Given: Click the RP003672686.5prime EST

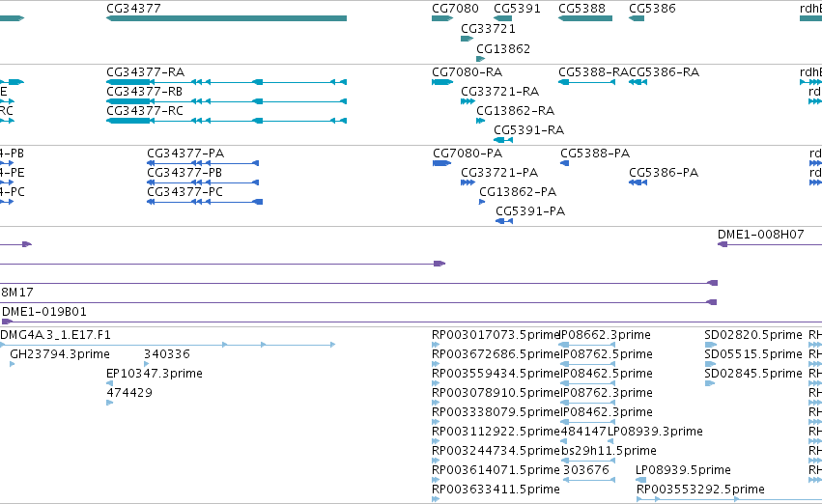Looking at the screenshot, I should [x=436, y=364].
